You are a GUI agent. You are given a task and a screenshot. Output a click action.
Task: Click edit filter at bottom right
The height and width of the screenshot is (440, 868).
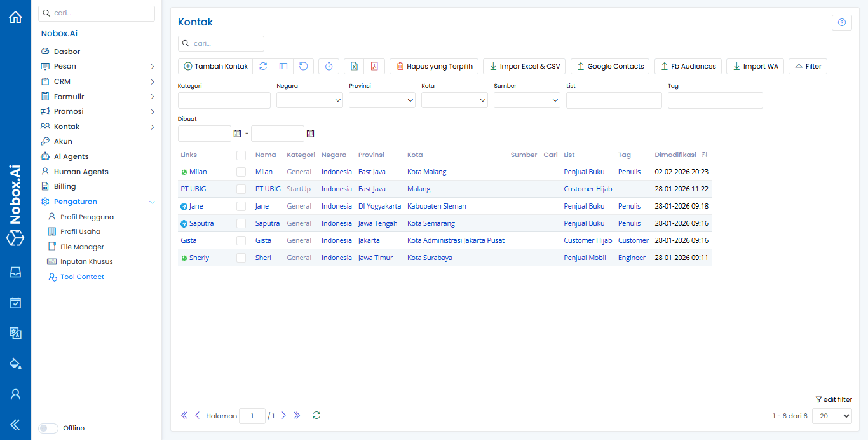pos(834,399)
